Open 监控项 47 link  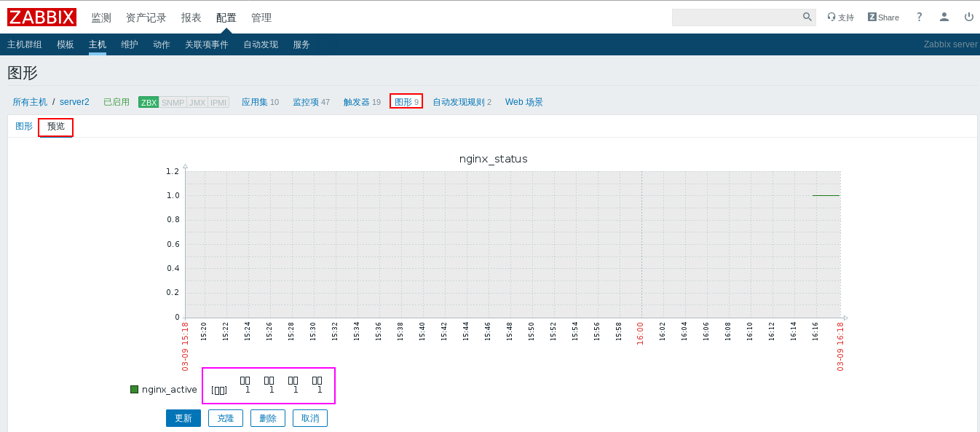[x=311, y=102]
